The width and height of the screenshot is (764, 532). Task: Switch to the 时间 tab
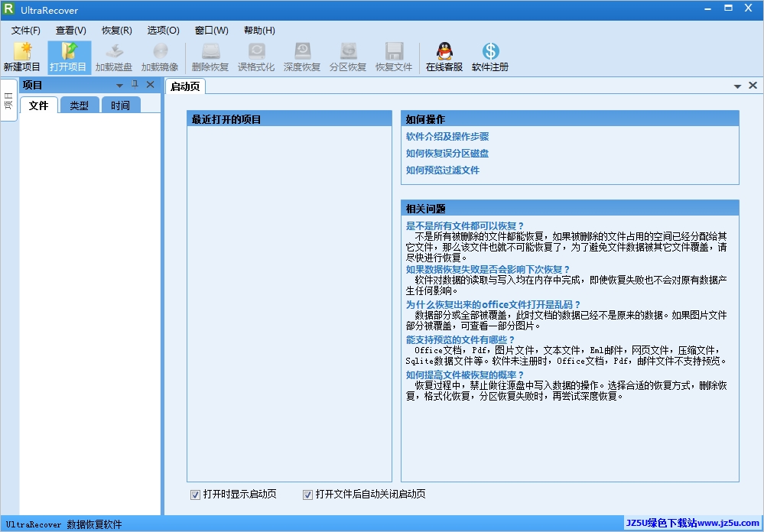120,105
